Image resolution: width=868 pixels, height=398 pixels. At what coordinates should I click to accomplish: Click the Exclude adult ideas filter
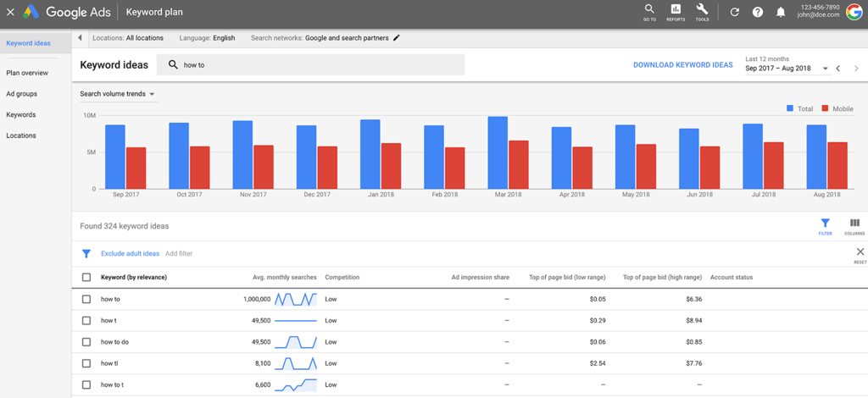[130, 254]
